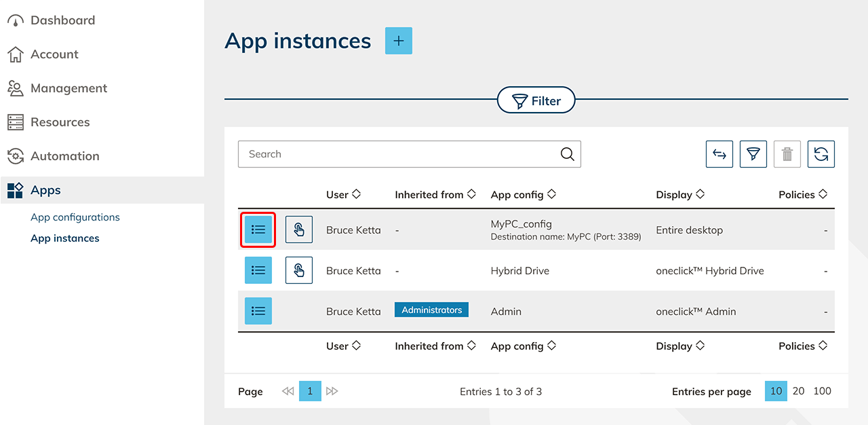The width and height of the screenshot is (868, 425).
Task: Open list menu for MyPC_config row
Action: click(258, 229)
